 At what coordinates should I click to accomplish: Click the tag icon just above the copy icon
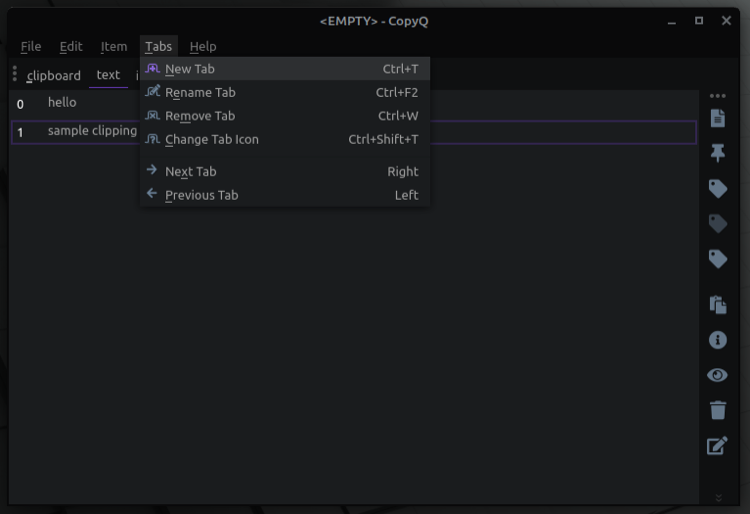[717, 259]
